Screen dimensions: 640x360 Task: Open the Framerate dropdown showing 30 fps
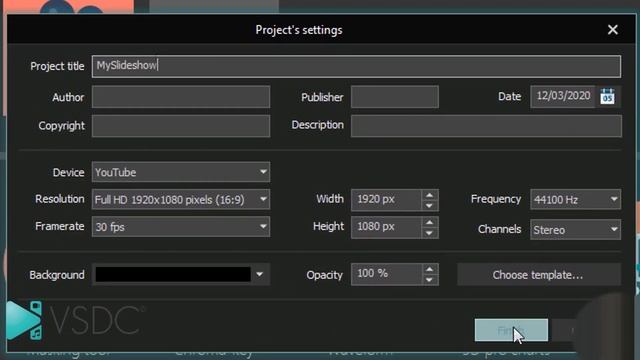point(181,227)
